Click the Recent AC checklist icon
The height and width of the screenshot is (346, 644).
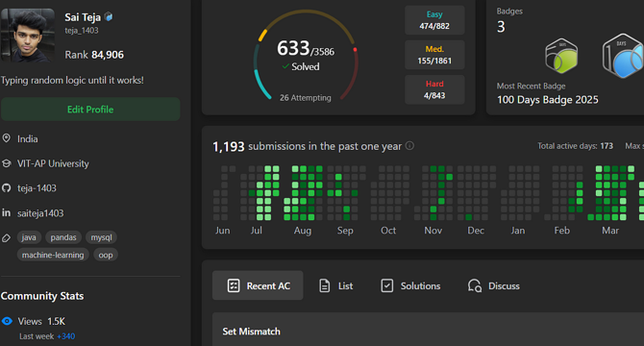[x=234, y=285]
